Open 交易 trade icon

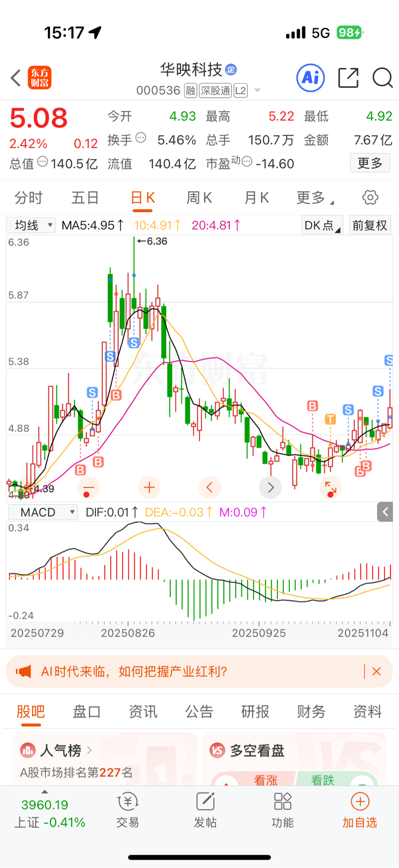tap(127, 810)
